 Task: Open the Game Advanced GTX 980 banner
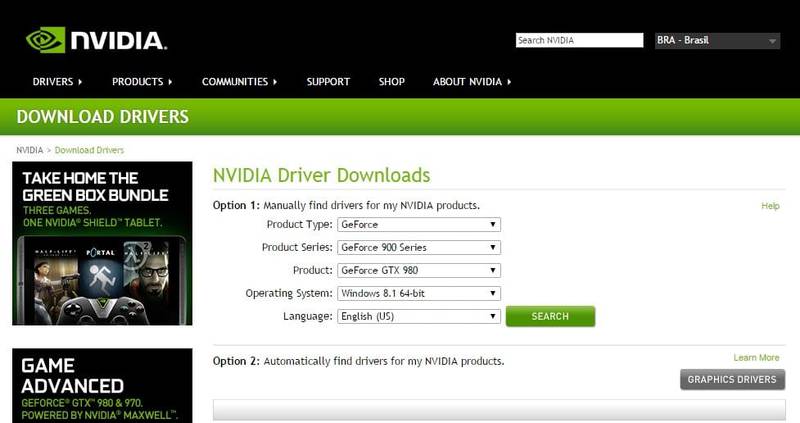(102, 386)
